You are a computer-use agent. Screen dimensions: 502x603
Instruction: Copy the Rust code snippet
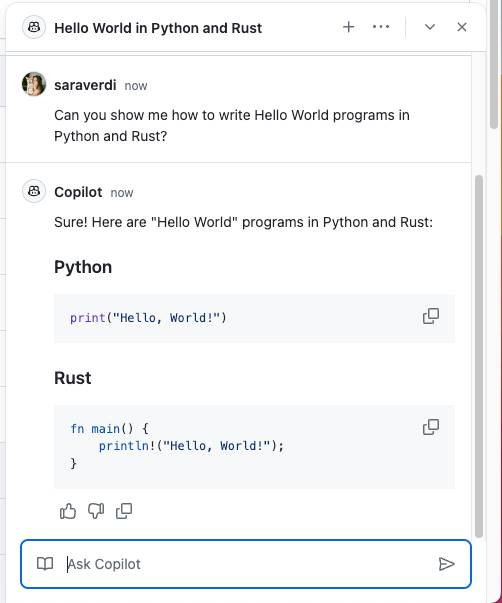click(431, 427)
